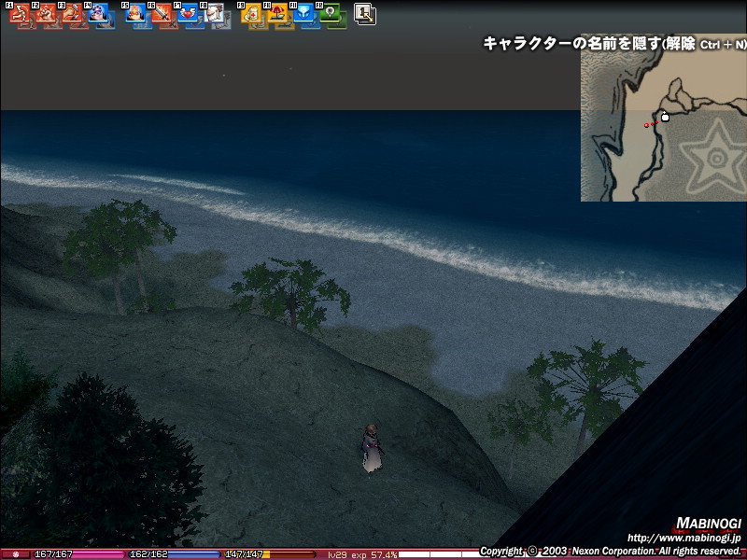Image resolution: width=747 pixels, height=560 pixels.
Task: Switch the hotkey set with the swap icon
Action: point(365,14)
